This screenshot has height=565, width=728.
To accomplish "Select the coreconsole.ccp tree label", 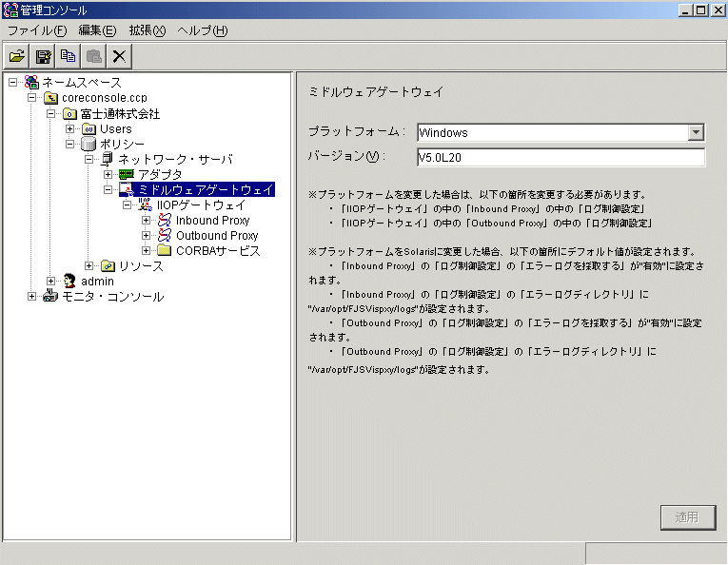I will tap(105, 98).
